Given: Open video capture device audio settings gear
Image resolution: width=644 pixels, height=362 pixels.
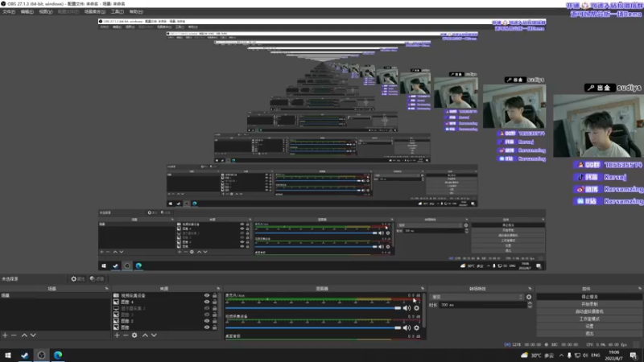Looking at the screenshot, I should [x=416, y=328].
